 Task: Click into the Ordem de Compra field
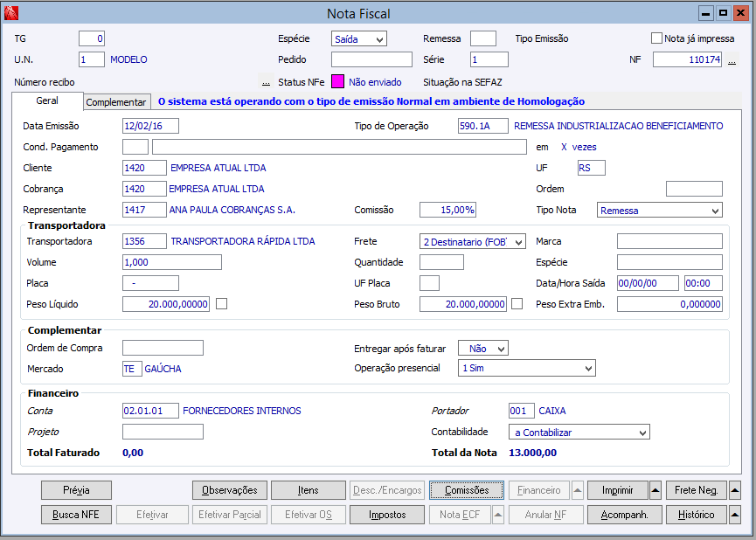point(163,348)
